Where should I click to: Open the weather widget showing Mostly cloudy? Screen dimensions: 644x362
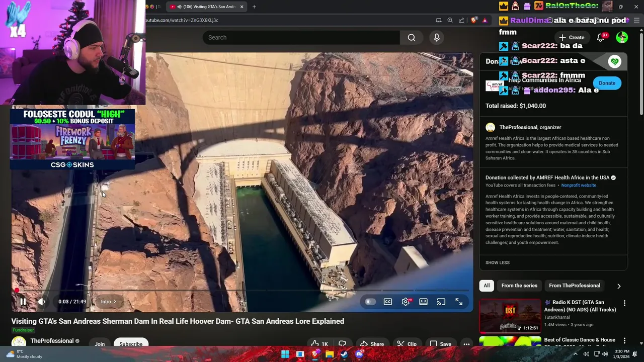[x=24, y=354]
